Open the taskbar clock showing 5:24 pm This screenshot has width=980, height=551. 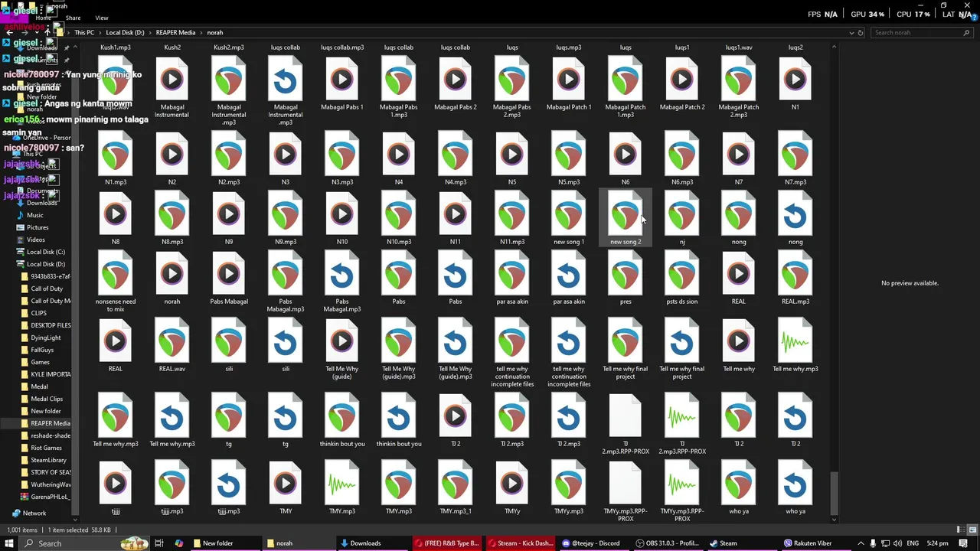click(937, 543)
